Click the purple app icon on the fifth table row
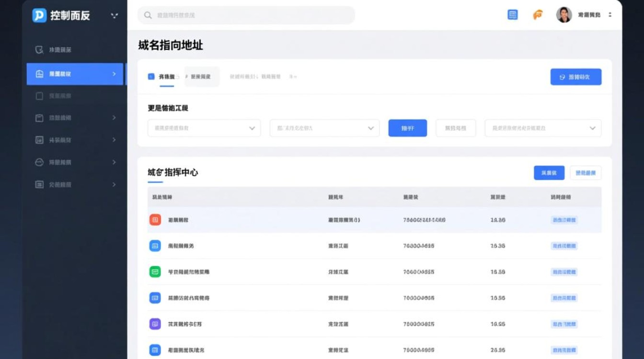Viewport: 644px width, 359px height. [154, 324]
